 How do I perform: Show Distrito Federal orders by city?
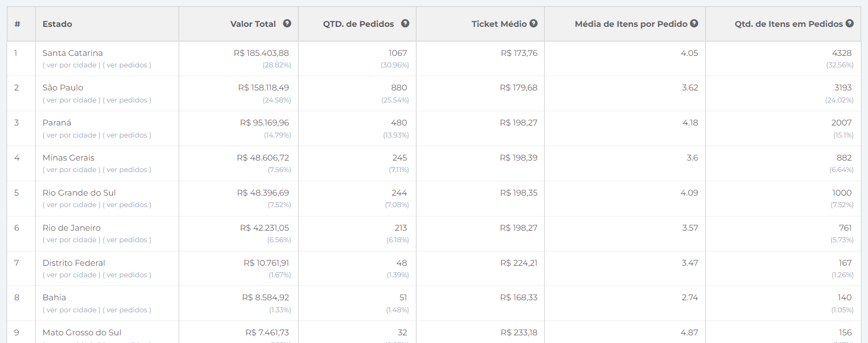tap(72, 275)
